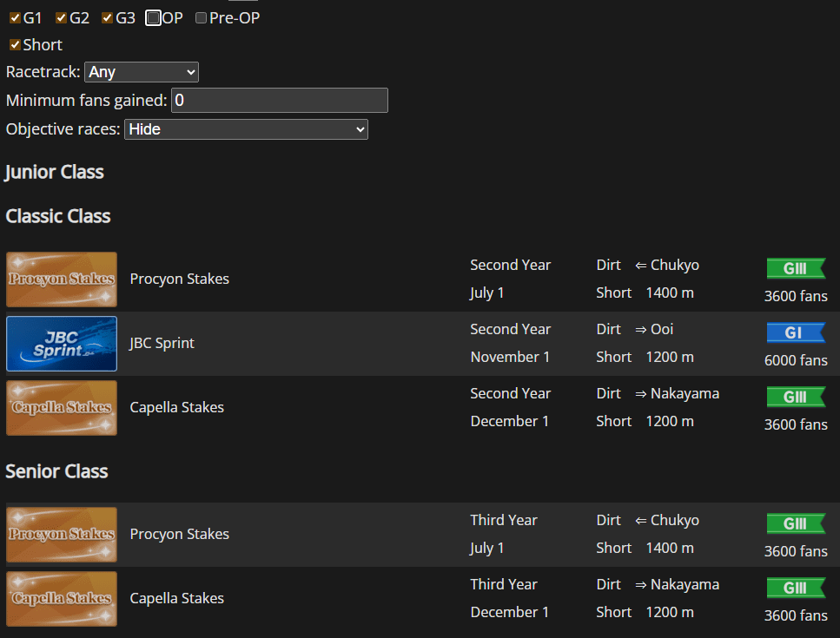Click 1400 m on Third Year Procyon Stakes

670,549
